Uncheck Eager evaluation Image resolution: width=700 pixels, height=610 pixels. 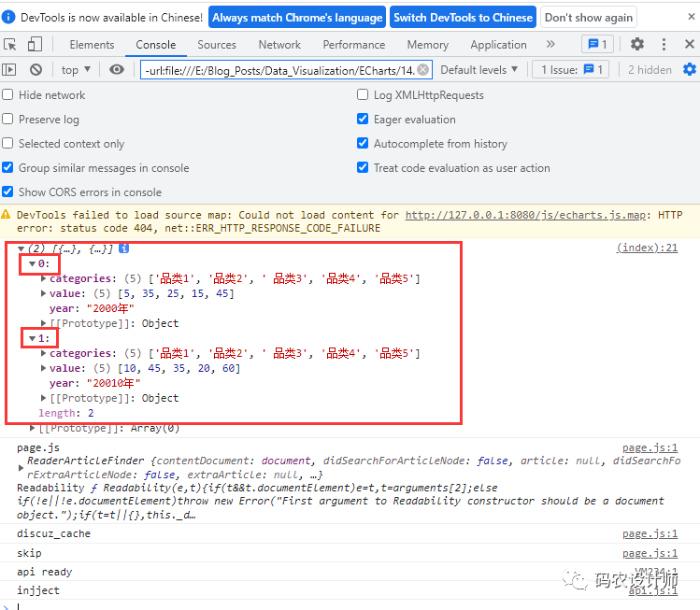[x=363, y=120]
